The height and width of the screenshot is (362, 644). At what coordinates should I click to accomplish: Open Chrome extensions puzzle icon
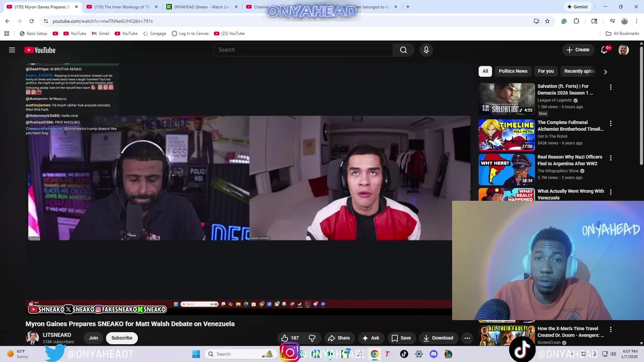(576, 21)
